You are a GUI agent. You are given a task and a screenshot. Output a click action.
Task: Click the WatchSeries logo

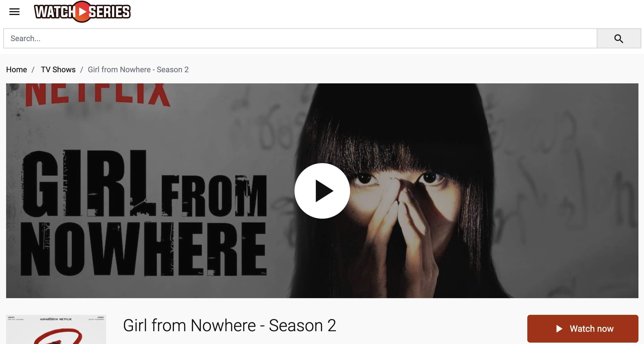tap(82, 12)
